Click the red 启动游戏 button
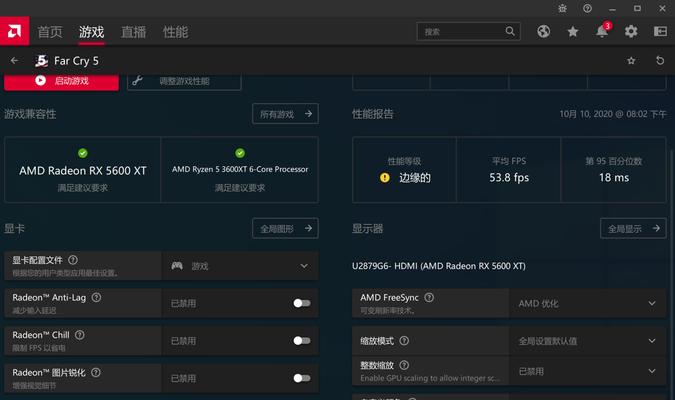675x400 pixels. (62, 81)
